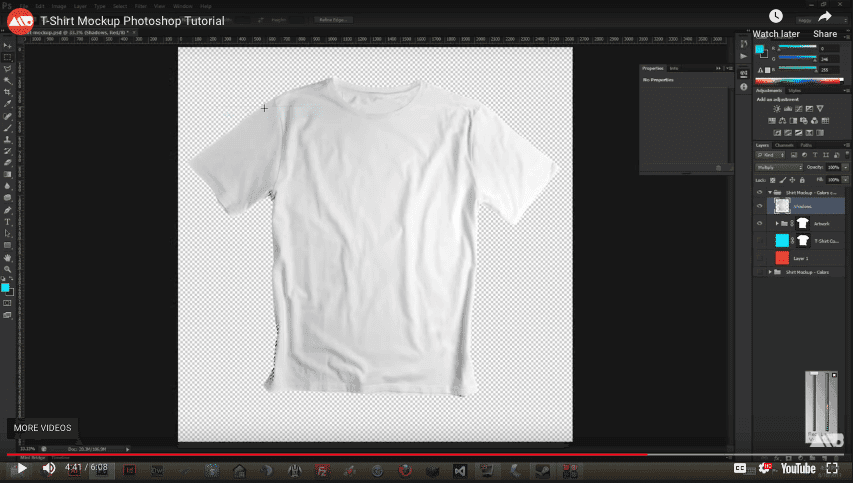Lock layer position with move icon
This screenshot has height=483, width=853.
(792, 180)
